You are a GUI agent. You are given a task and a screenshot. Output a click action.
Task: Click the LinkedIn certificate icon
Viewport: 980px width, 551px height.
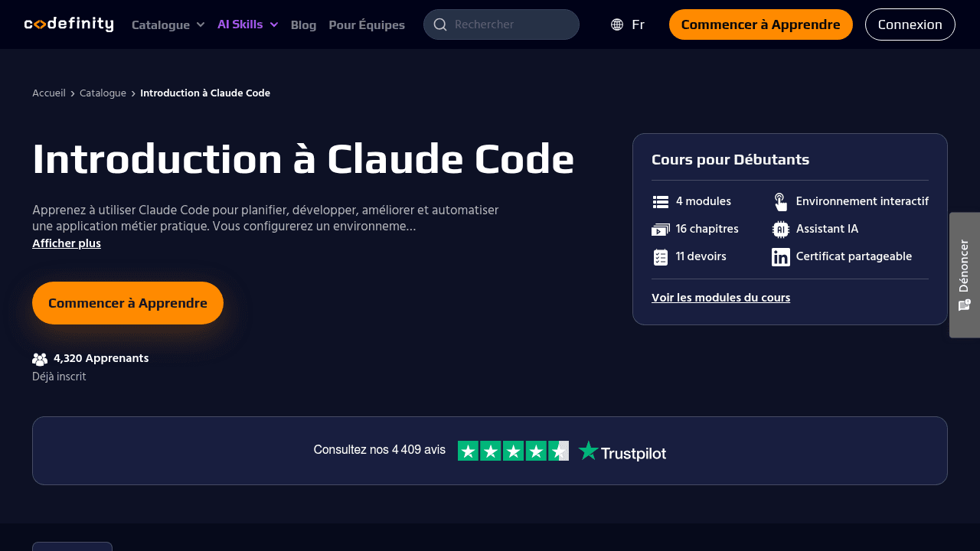781,257
